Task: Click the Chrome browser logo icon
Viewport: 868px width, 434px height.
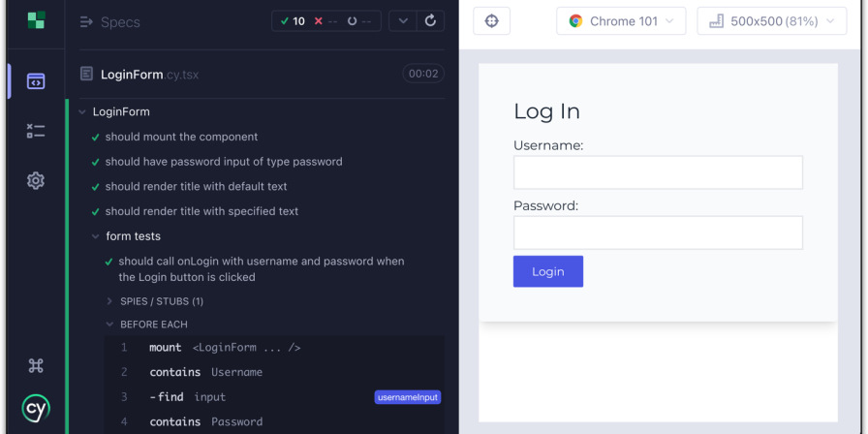Action: (575, 21)
